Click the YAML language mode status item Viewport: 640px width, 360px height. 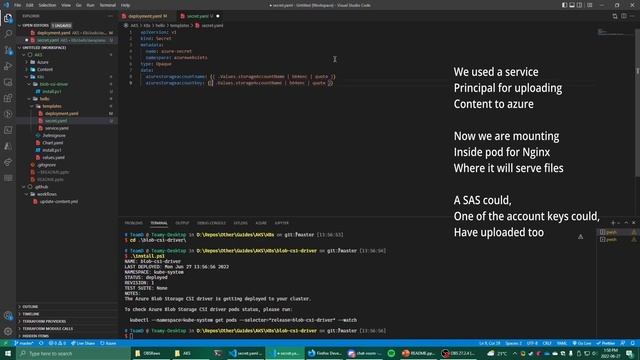562,343
